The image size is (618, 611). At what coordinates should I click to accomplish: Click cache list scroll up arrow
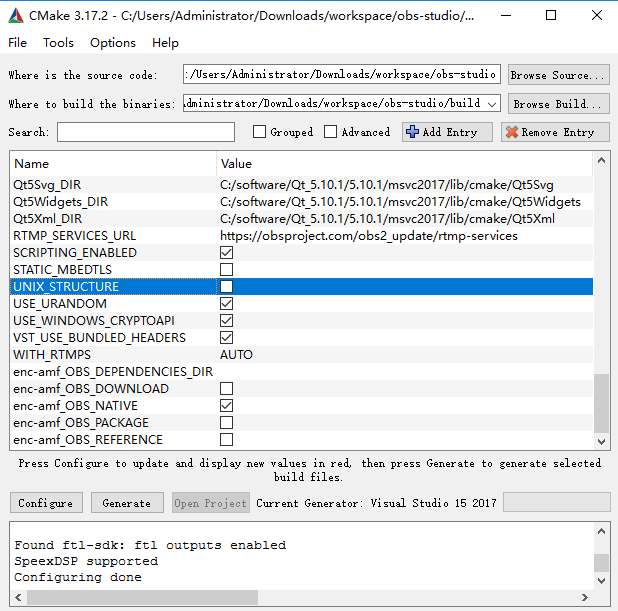click(601, 160)
